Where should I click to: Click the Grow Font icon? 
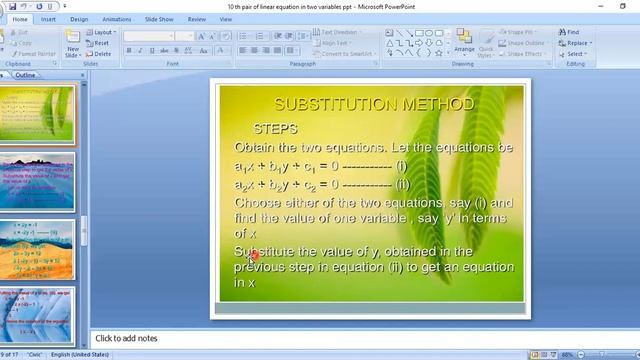point(201,36)
